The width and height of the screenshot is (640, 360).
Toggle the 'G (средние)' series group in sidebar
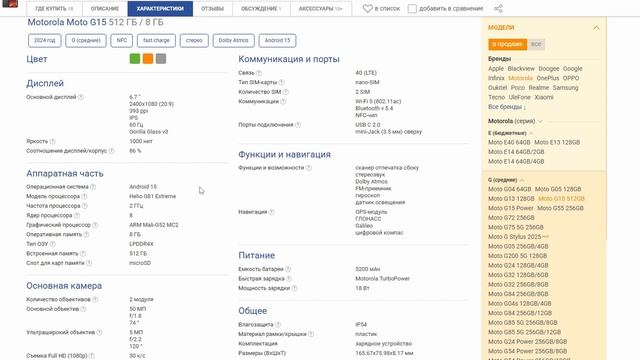click(x=506, y=180)
